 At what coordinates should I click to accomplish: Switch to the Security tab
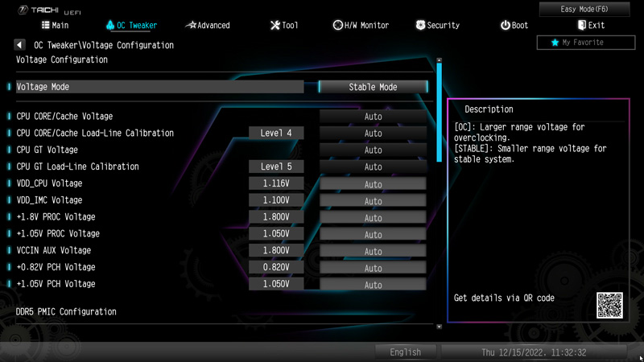pyautogui.click(x=437, y=25)
